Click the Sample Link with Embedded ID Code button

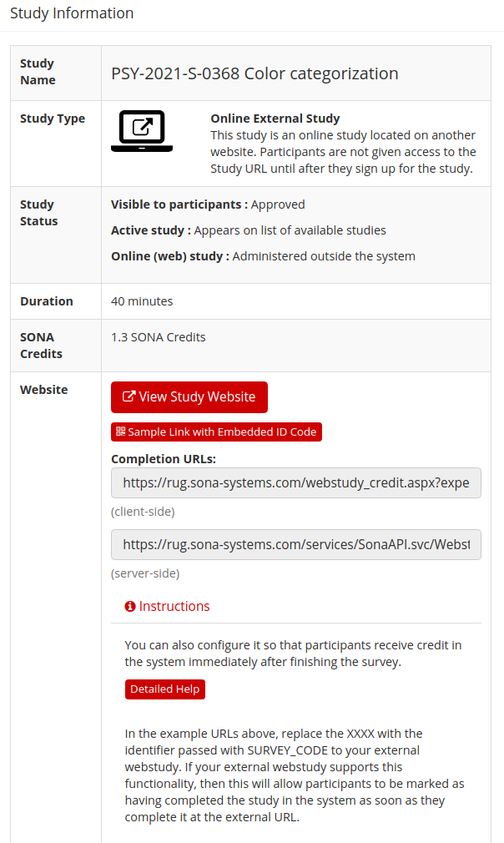tap(216, 432)
